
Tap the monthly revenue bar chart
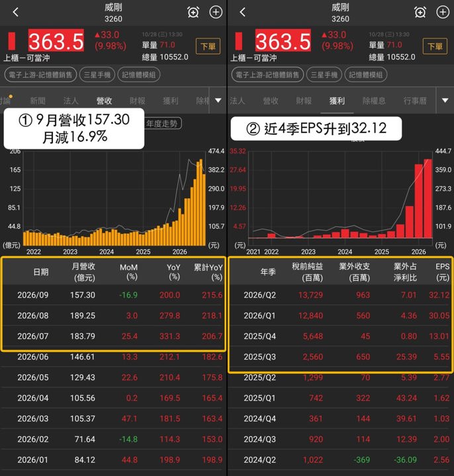coord(114,199)
